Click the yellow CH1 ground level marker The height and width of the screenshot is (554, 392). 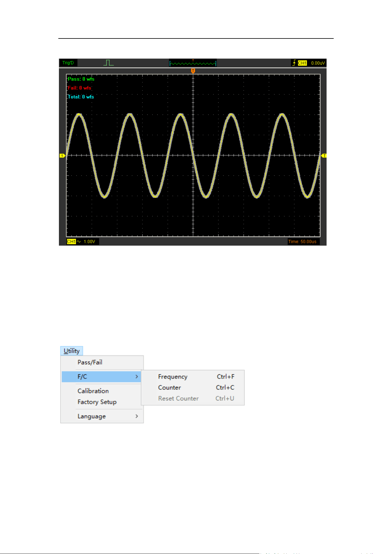tap(62, 156)
